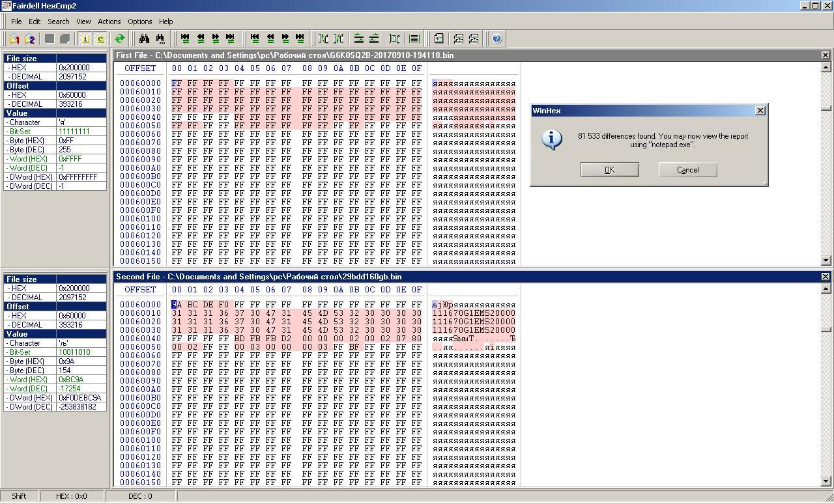Click the document-with-arrow report icon
Image resolution: width=834 pixels, height=504 pixels.
pos(439,39)
